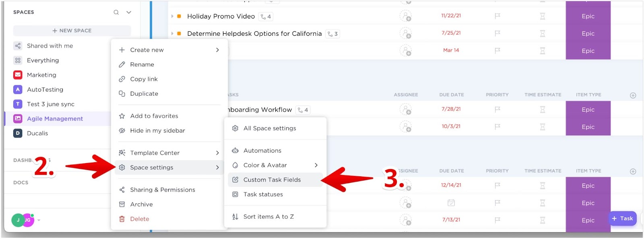Click the Delete trash icon
The height and width of the screenshot is (239, 644).
coord(122,219)
